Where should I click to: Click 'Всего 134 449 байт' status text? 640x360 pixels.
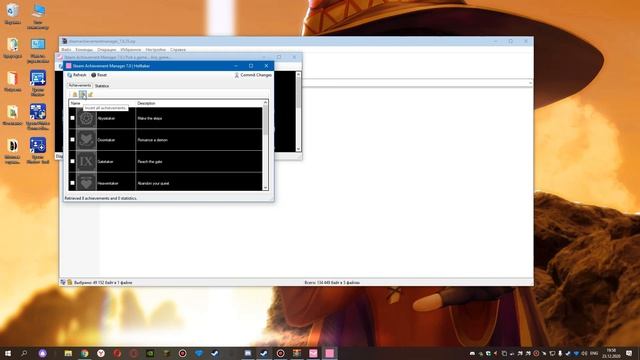click(332, 282)
